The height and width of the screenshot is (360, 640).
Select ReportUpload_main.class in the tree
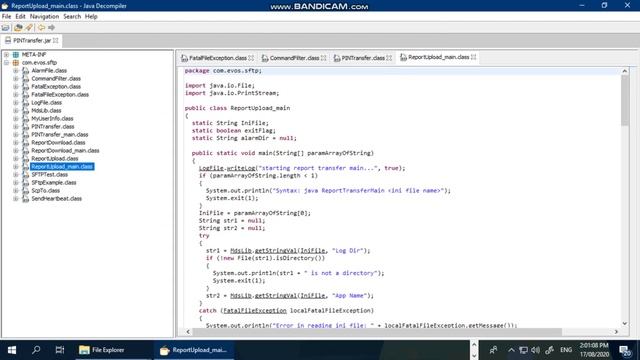[x=62, y=167]
